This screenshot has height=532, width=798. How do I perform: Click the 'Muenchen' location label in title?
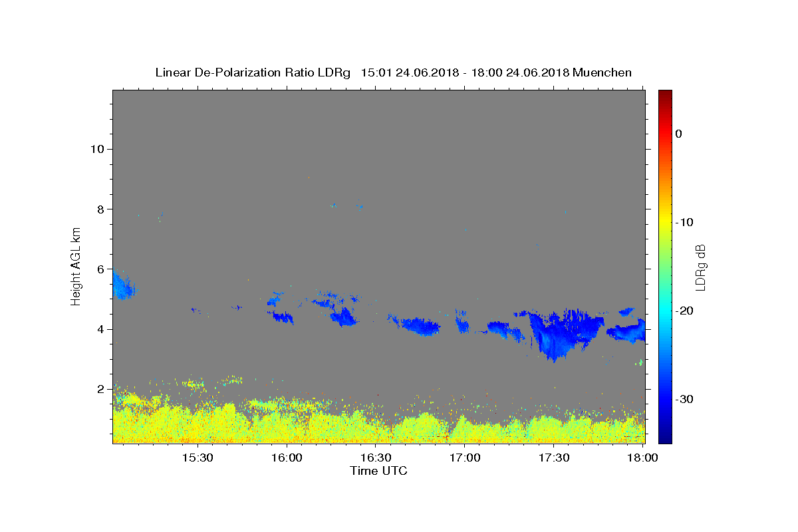[602, 72]
